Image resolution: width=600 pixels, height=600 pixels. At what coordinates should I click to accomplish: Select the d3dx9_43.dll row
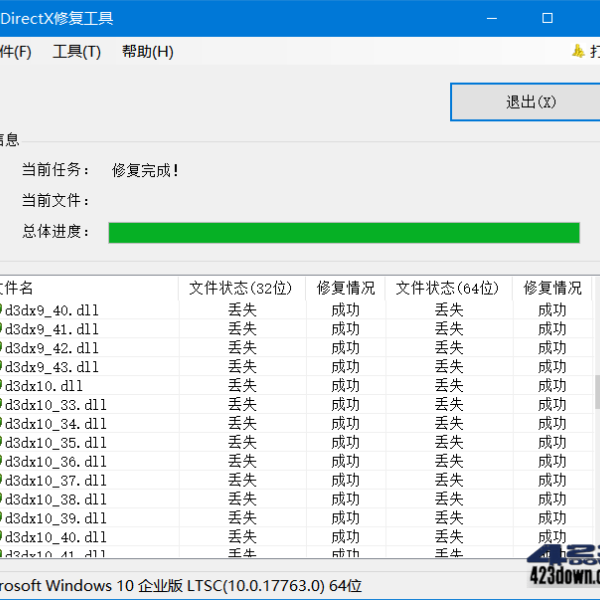click(x=296, y=367)
